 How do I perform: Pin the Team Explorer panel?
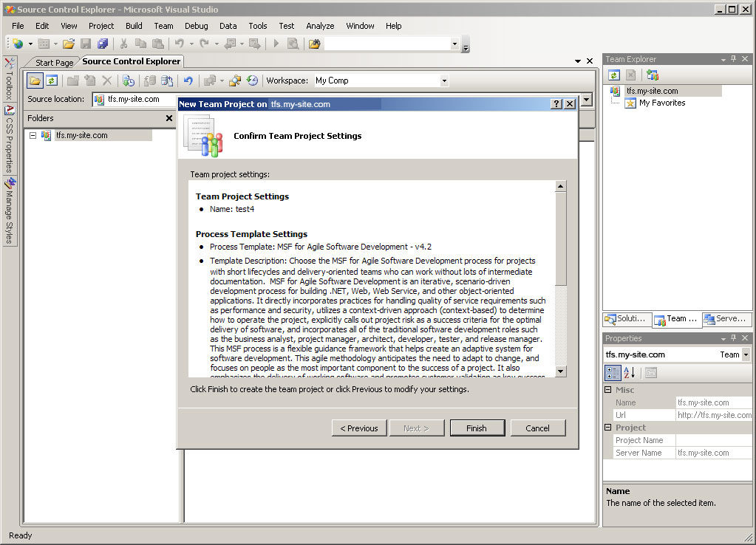[x=733, y=59]
